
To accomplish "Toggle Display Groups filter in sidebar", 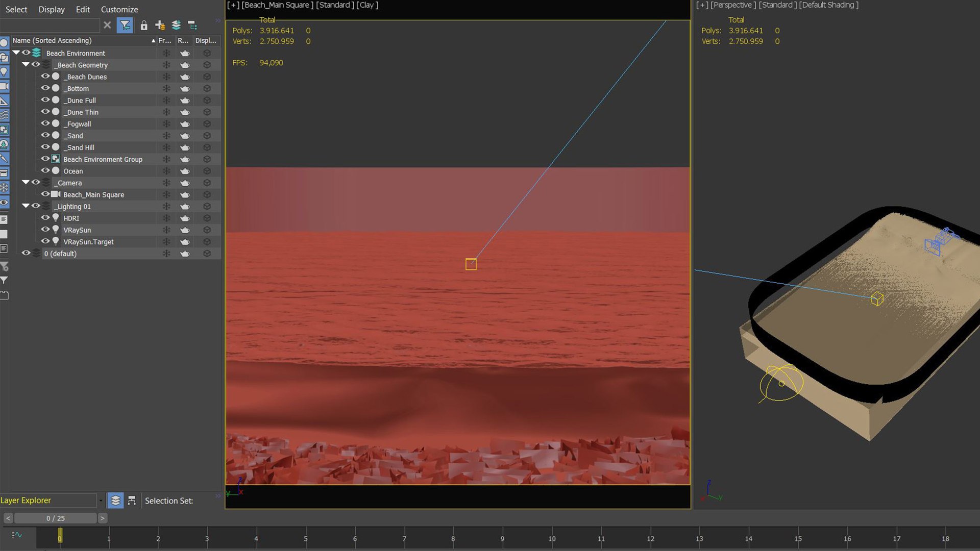I will [x=4, y=130].
